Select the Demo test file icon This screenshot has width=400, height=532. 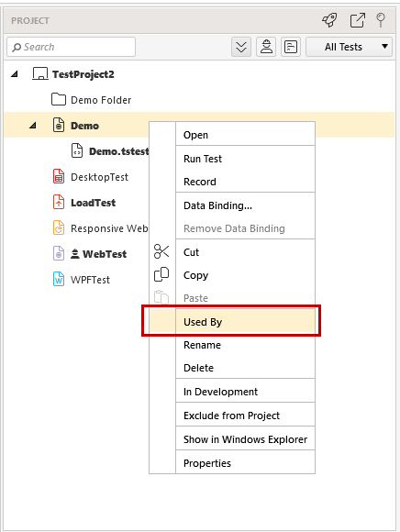click(x=59, y=125)
